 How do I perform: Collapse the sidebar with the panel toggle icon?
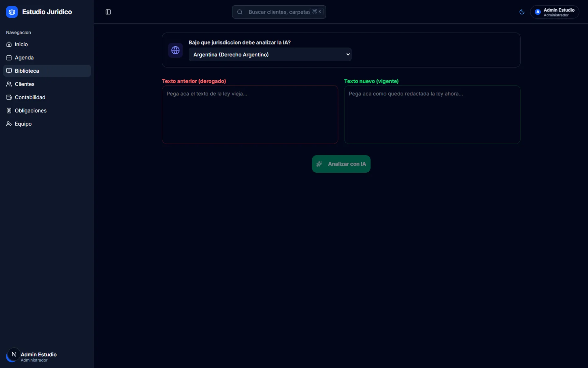108,12
